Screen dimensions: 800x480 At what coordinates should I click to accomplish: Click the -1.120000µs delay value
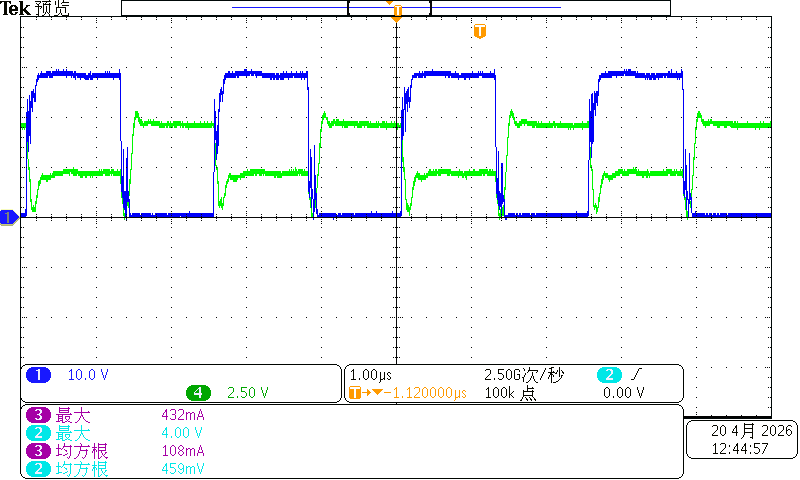[x=425, y=393]
